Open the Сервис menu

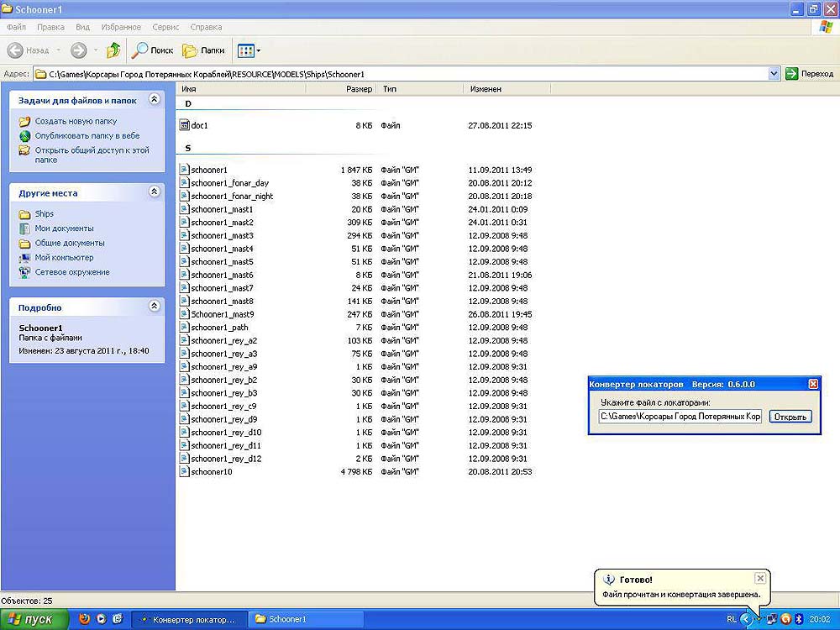pos(165,27)
